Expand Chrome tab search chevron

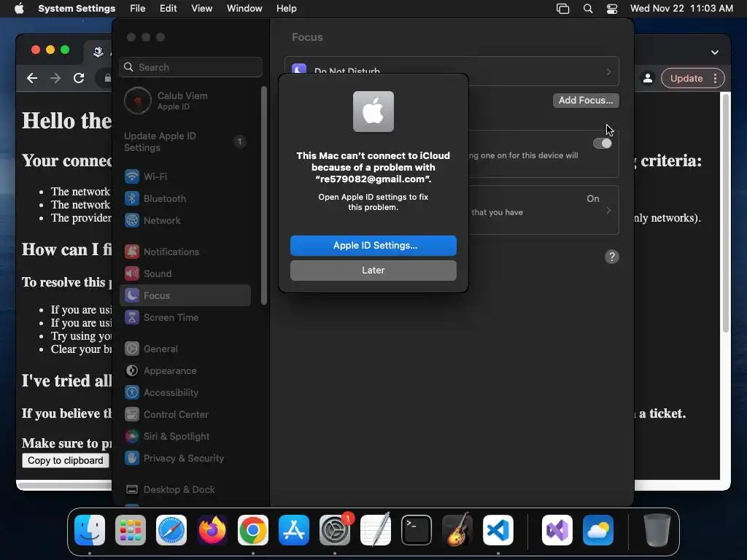(x=715, y=52)
